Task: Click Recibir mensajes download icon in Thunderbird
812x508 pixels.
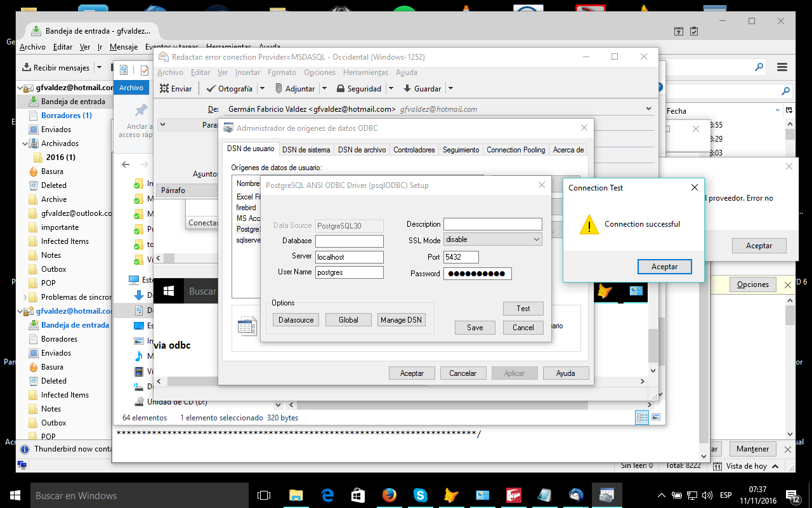Action: point(27,67)
